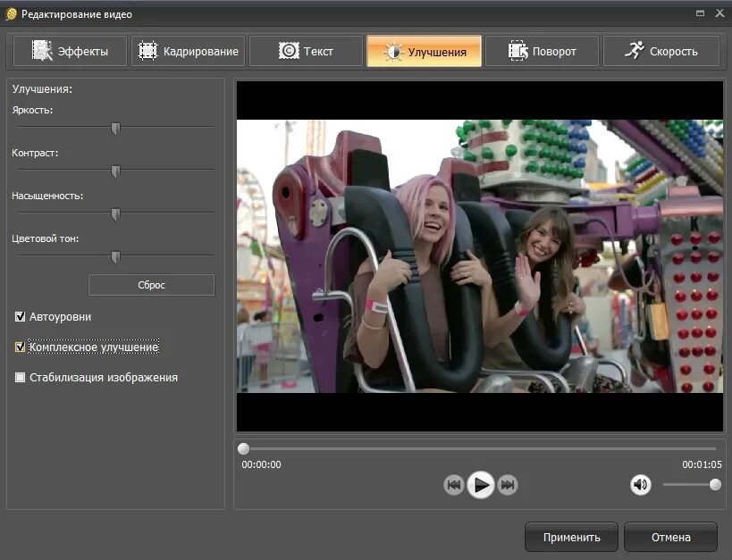Apply changes with the Применить button

click(571, 537)
